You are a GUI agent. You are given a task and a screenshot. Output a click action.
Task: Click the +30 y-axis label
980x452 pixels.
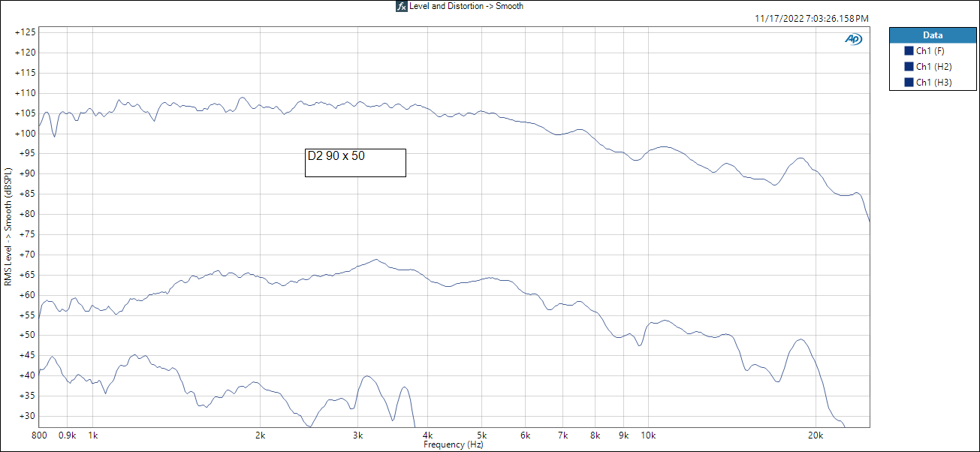28,416
